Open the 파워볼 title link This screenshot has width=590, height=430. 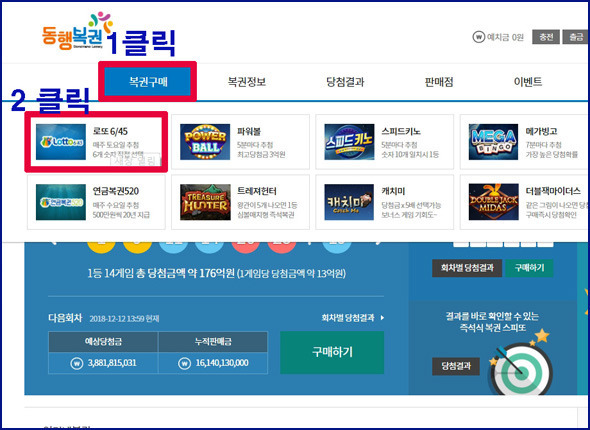point(249,131)
